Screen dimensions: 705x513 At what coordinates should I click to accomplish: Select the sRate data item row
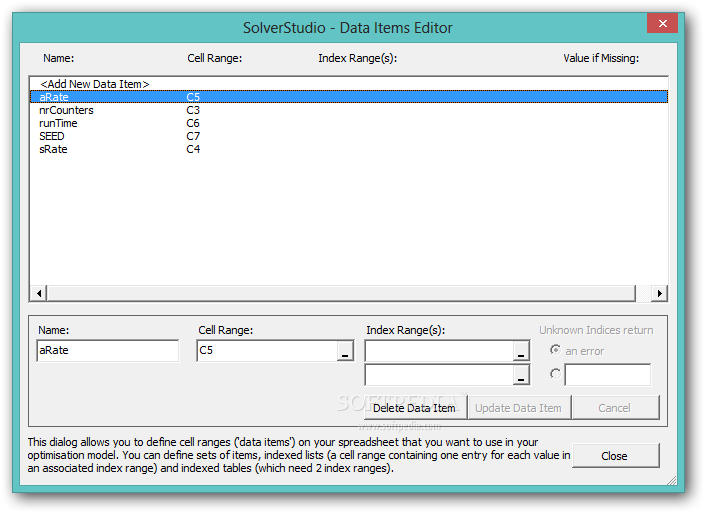pos(348,149)
